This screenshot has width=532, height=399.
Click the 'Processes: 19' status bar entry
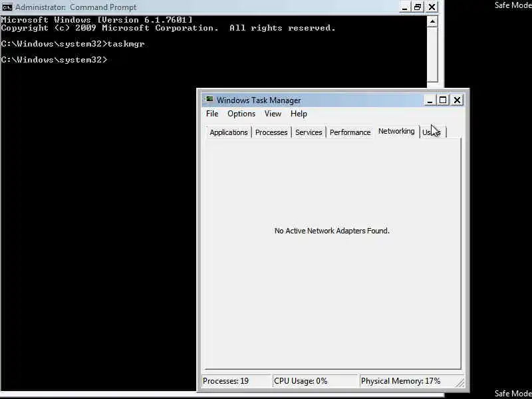click(237, 381)
